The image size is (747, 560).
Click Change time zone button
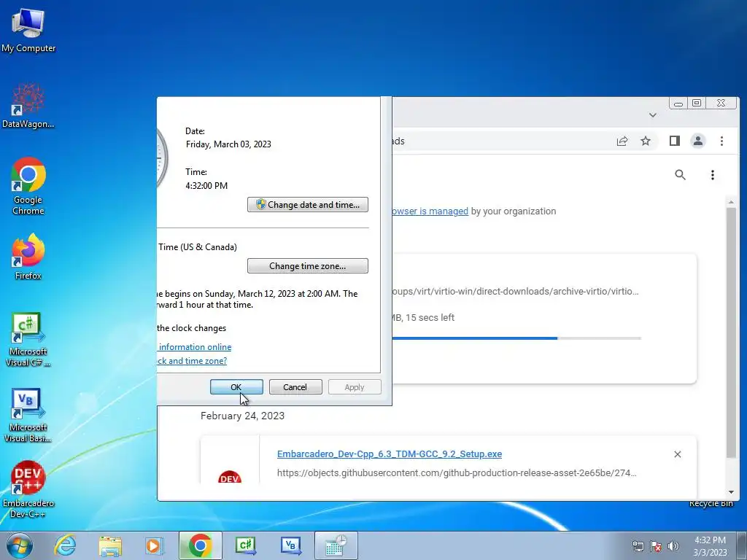[308, 265]
